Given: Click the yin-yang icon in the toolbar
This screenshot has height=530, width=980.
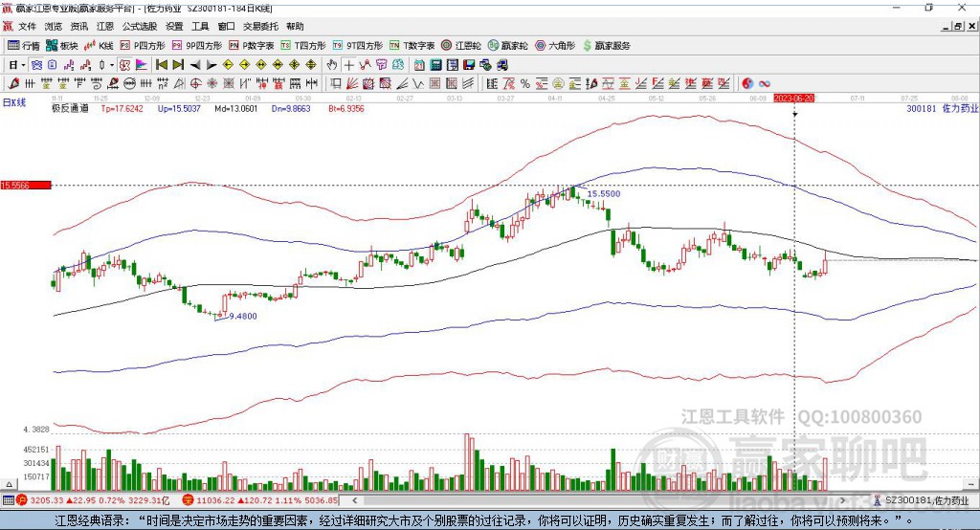Looking at the screenshot, I should (x=747, y=83).
